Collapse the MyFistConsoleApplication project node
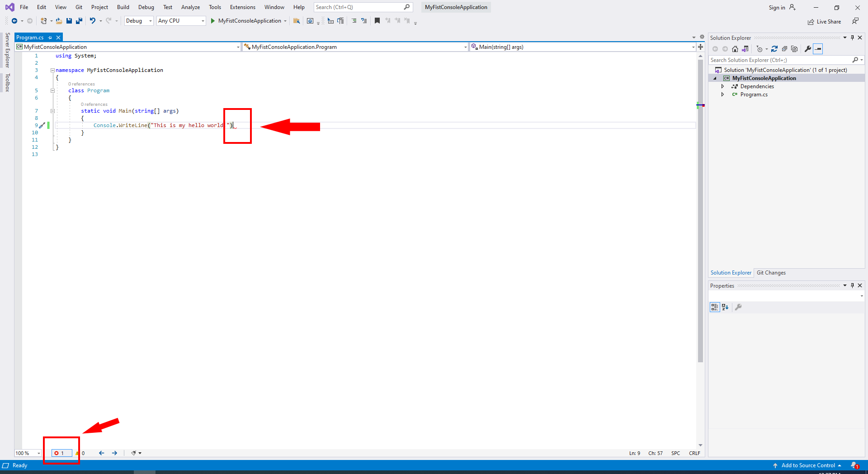868x474 pixels. point(715,78)
